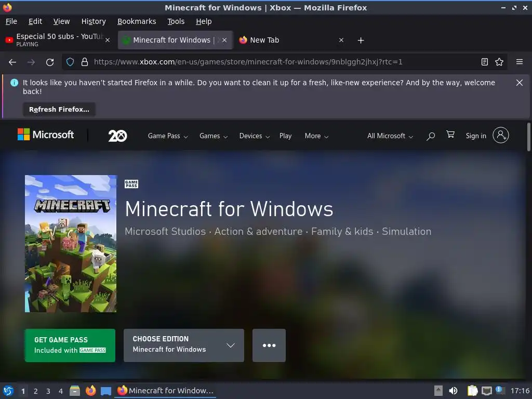Show desktop via blue taskbar icon

106,391
